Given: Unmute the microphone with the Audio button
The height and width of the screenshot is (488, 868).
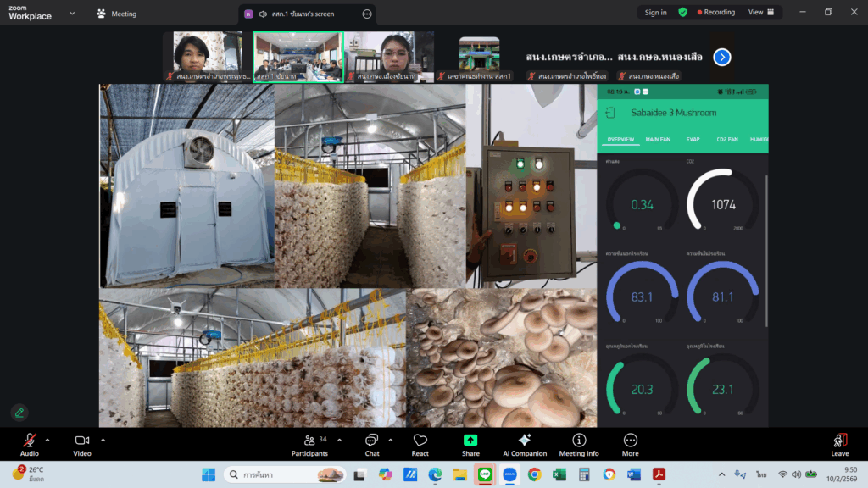Looking at the screenshot, I should pos(30,441).
